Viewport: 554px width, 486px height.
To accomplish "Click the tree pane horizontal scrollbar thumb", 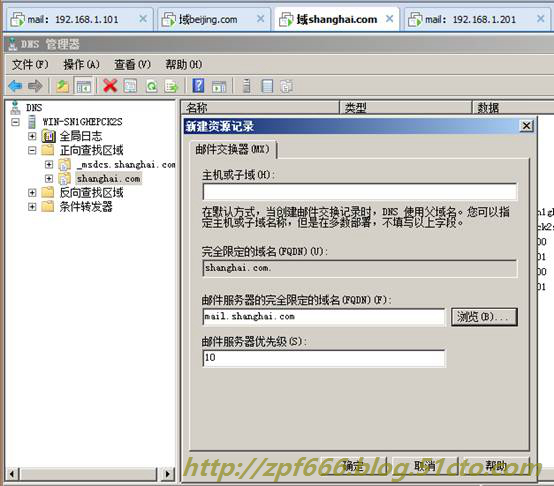I will point(88,474).
